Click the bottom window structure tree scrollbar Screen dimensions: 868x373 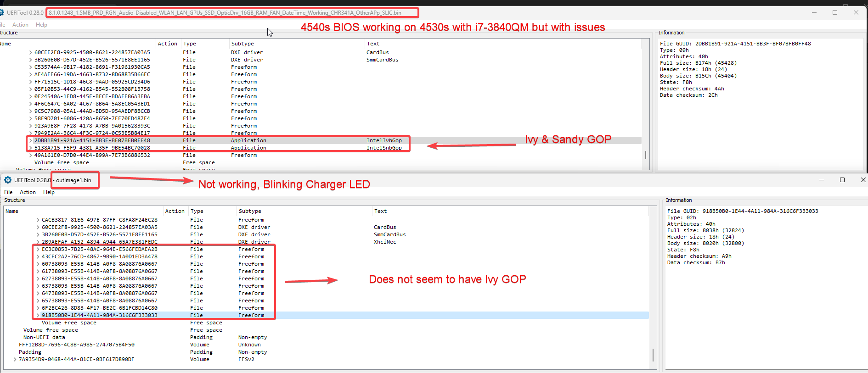pyautogui.click(x=653, y=355)
